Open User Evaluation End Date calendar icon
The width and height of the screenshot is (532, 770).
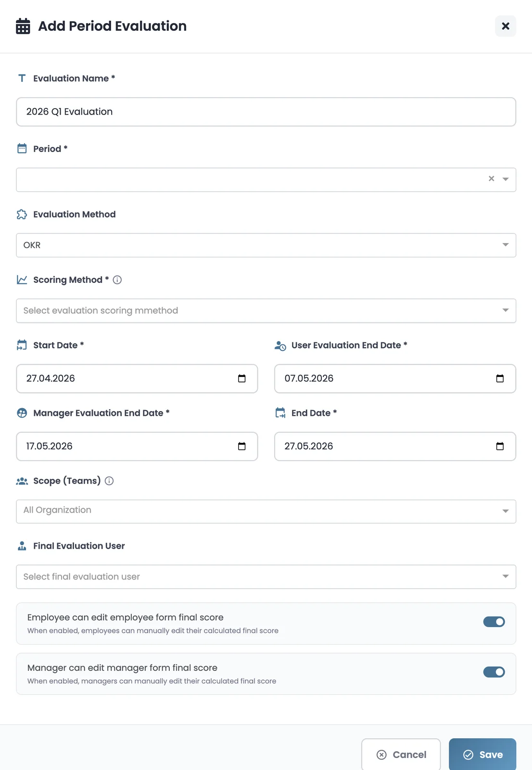coord(500,379)
